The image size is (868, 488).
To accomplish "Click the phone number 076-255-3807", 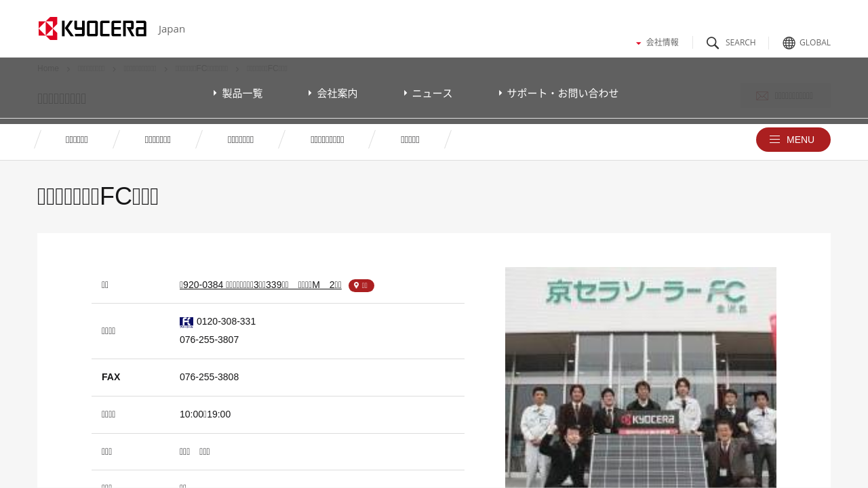I will (209, 340).
